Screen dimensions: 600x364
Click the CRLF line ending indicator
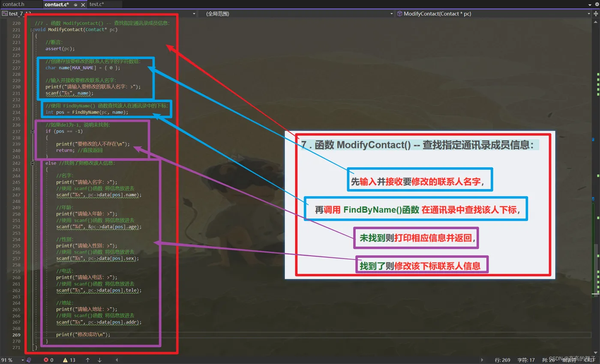589,360
